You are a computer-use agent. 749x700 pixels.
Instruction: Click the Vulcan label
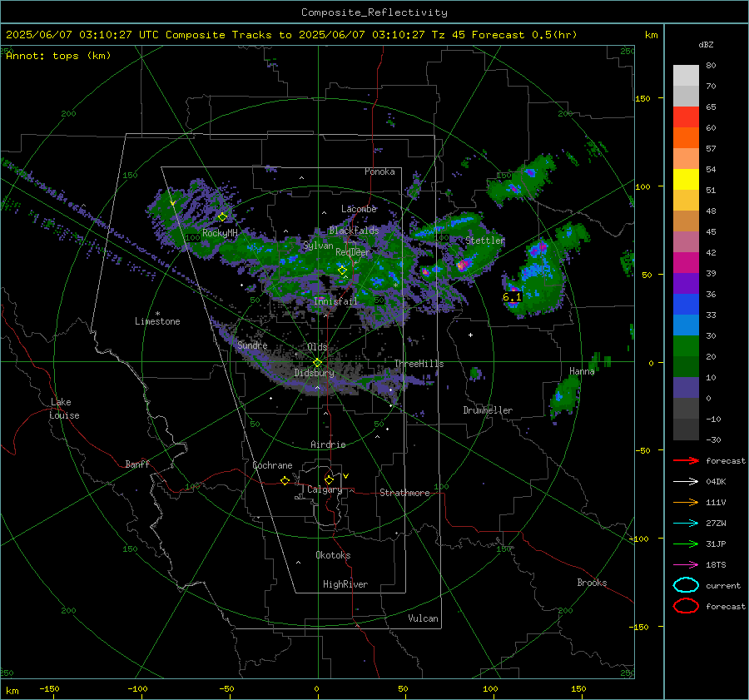coord(423,618)
